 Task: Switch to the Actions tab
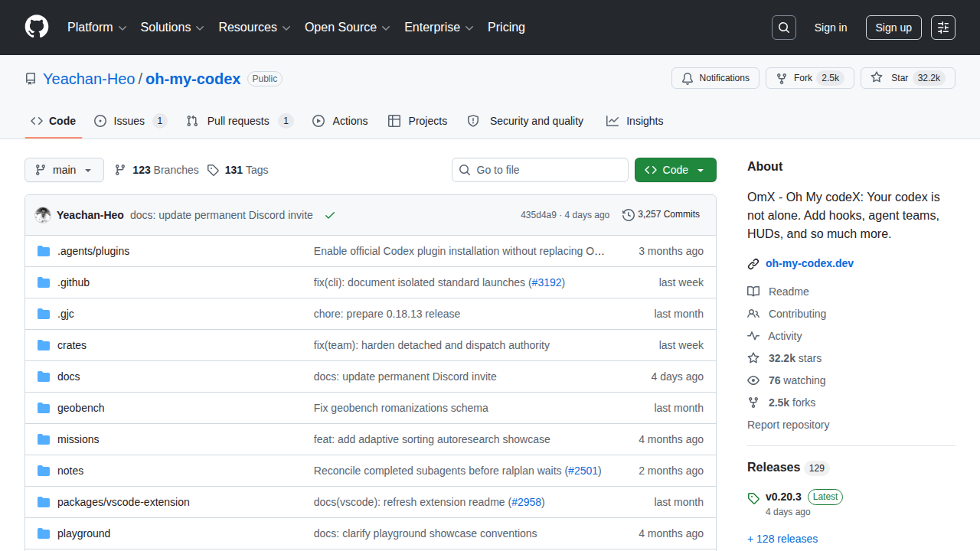pyautogui.click(x=340, y=121)
